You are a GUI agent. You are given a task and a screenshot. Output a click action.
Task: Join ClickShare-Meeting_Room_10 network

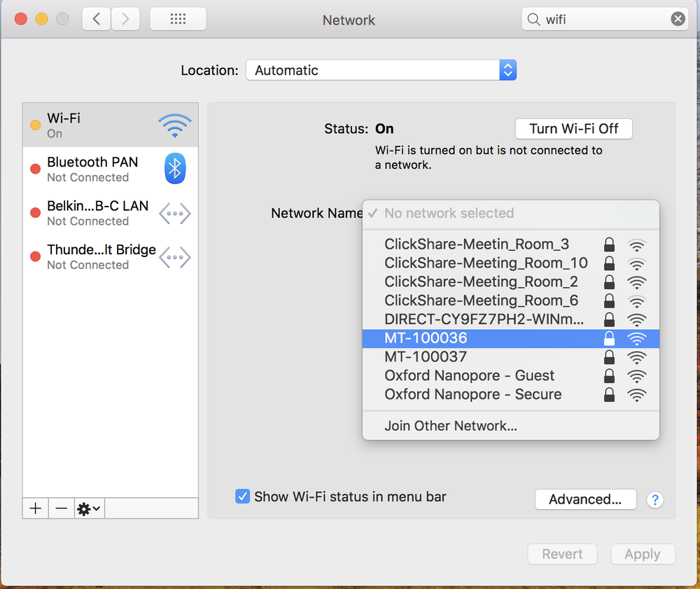[511, 263]
